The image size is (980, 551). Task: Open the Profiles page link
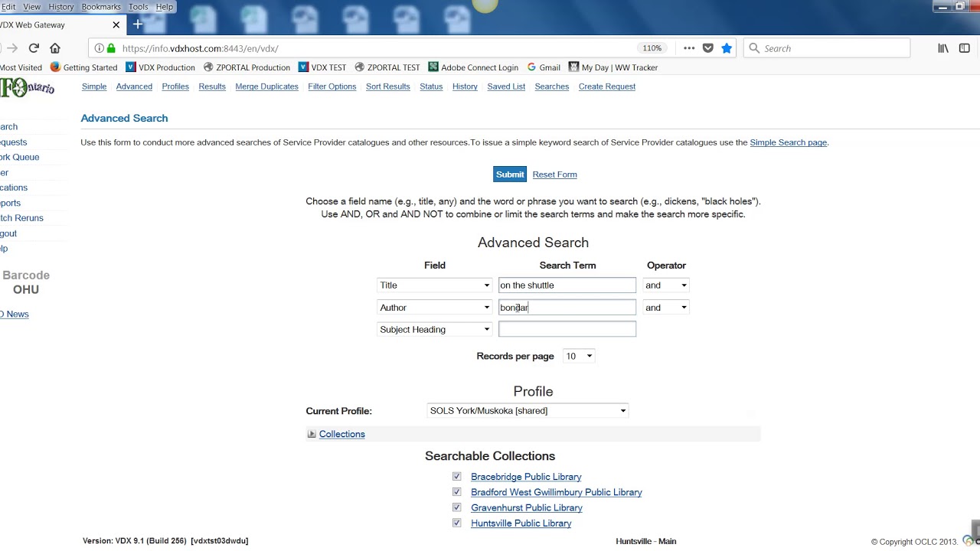click(x=175, y=86)
